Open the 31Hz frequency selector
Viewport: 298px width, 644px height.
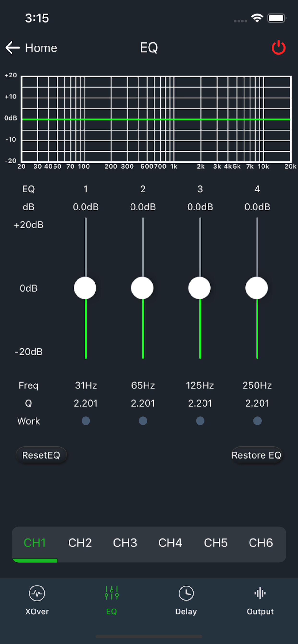(86, 385)
